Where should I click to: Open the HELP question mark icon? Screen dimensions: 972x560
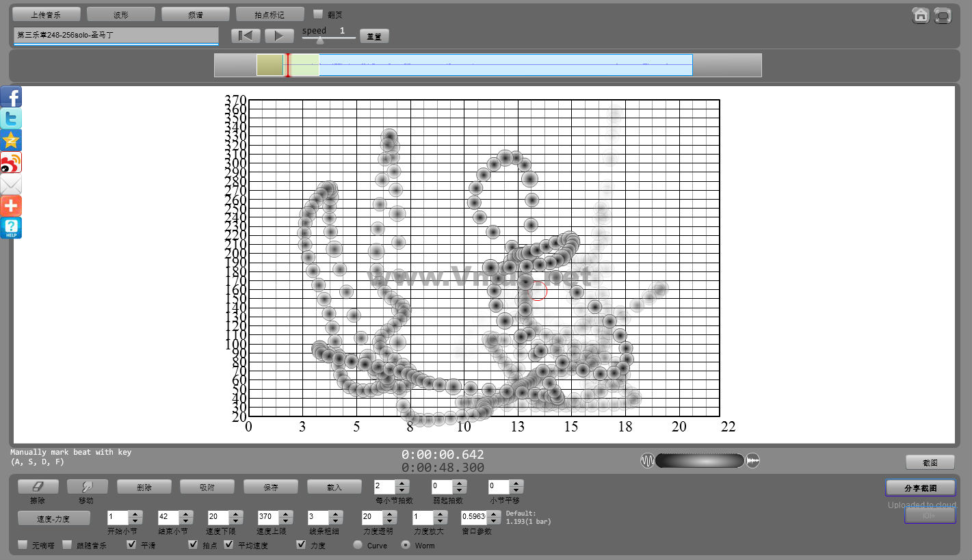(x=11, y=228)
